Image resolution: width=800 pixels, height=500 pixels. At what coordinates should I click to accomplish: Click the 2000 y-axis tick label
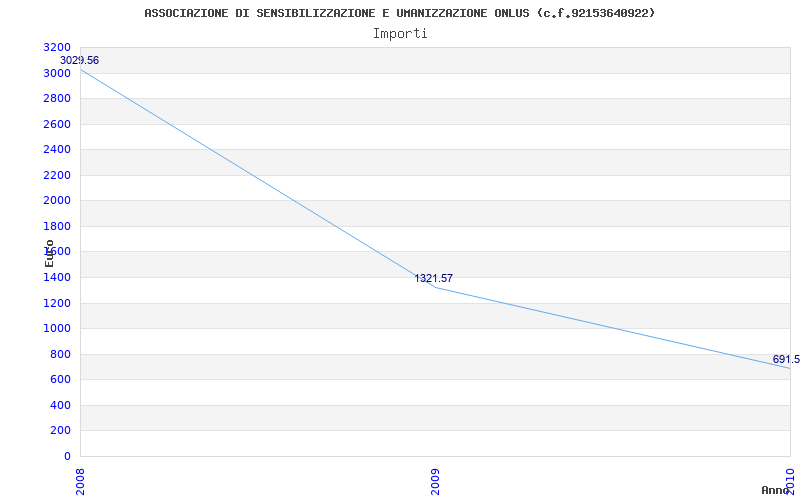[x=57, y=201]
